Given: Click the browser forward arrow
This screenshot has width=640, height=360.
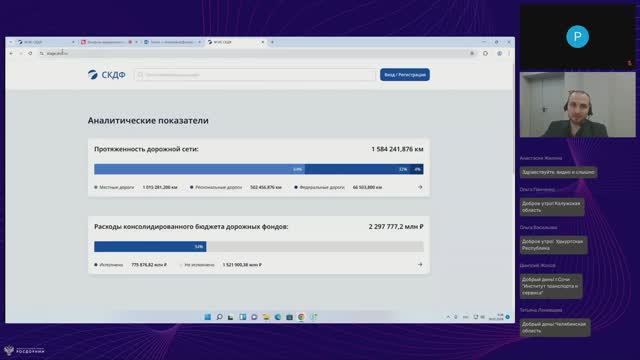Looking at the screenshot, I should click(x=20, y=53).
